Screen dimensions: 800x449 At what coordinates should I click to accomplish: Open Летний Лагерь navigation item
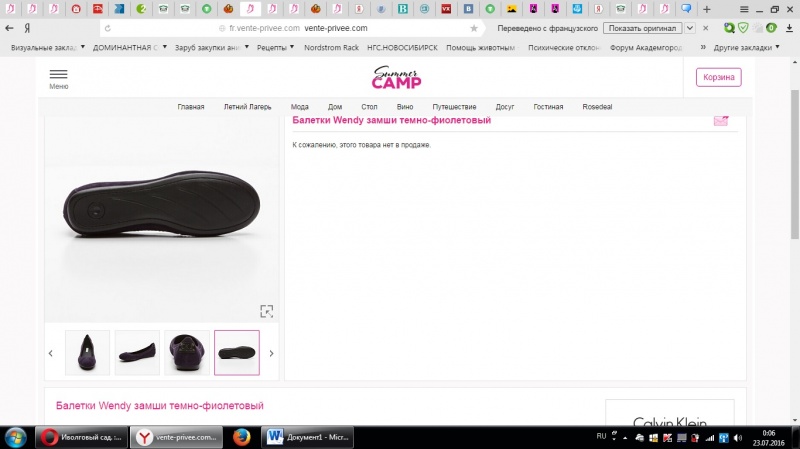247,107
